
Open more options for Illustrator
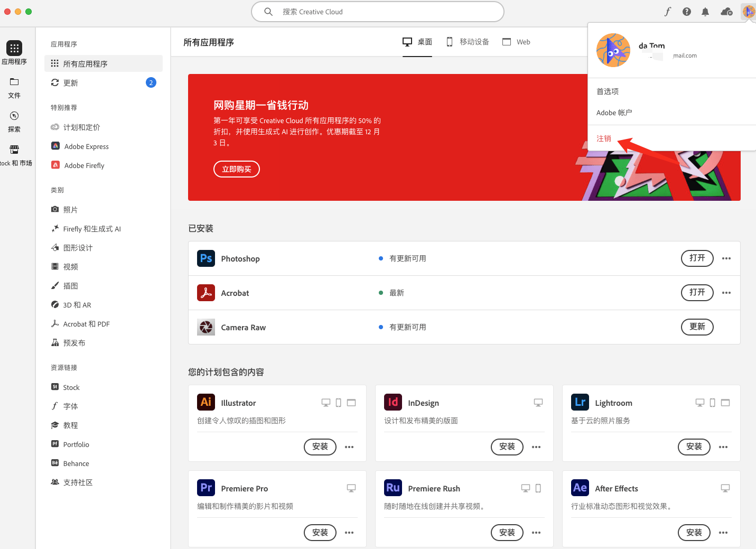pos(349,447)
